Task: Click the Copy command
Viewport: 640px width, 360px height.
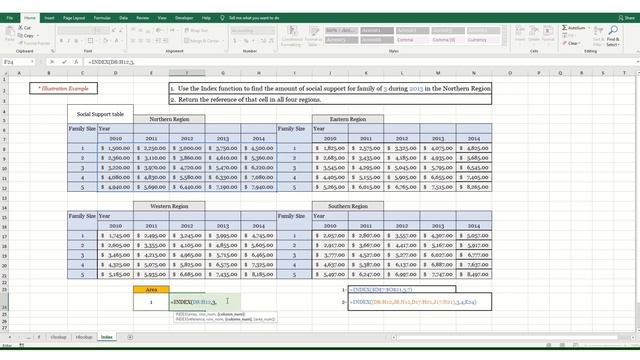Action: (x=26, y=36)
